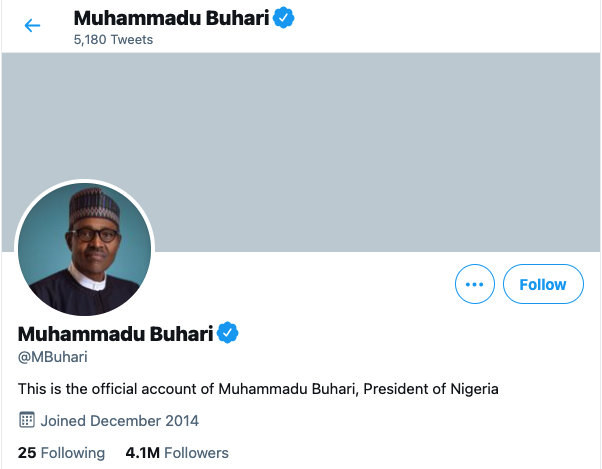
Task: Click the official account bio sentence
Action: click(258, 388)
